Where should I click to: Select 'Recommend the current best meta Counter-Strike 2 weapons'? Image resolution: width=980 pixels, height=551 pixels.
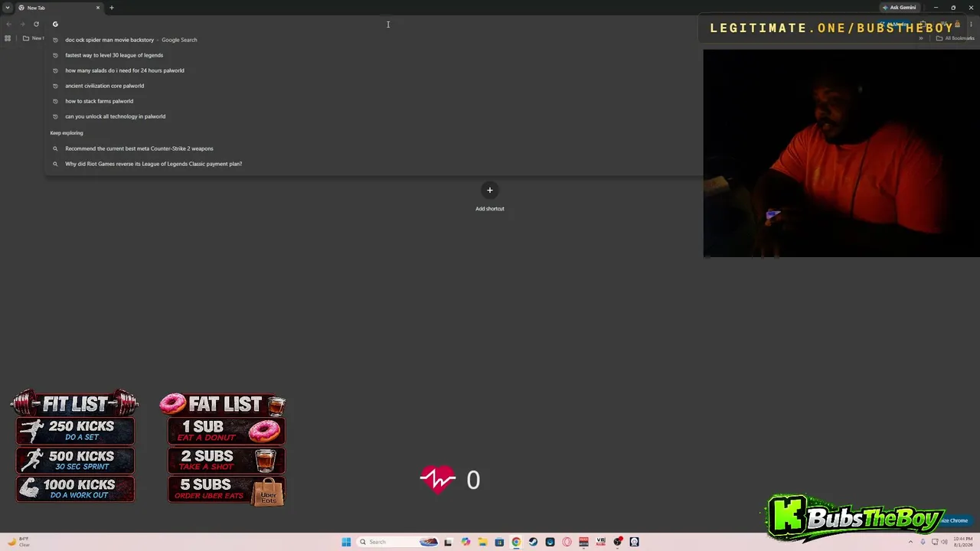pos(374,148)
